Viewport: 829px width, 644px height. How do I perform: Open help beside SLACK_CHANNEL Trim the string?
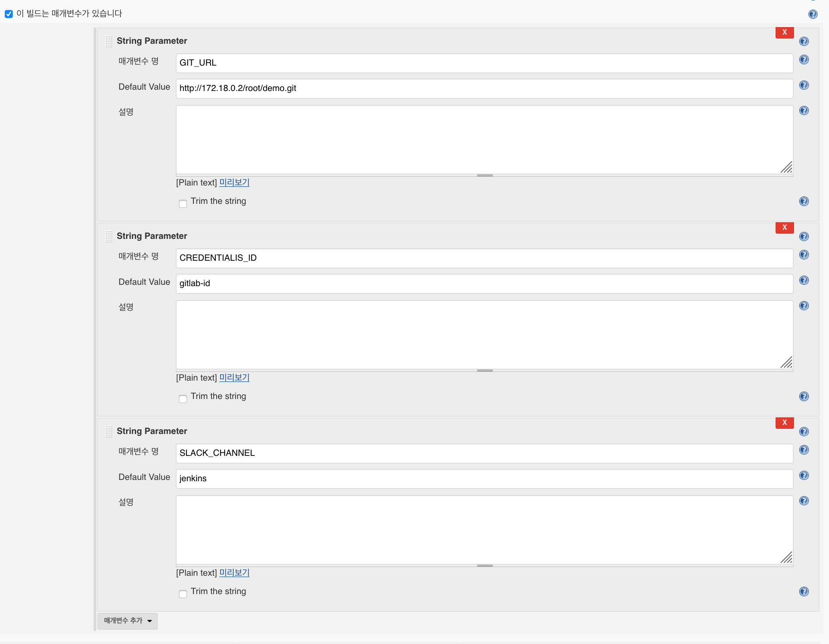point(804,591)
